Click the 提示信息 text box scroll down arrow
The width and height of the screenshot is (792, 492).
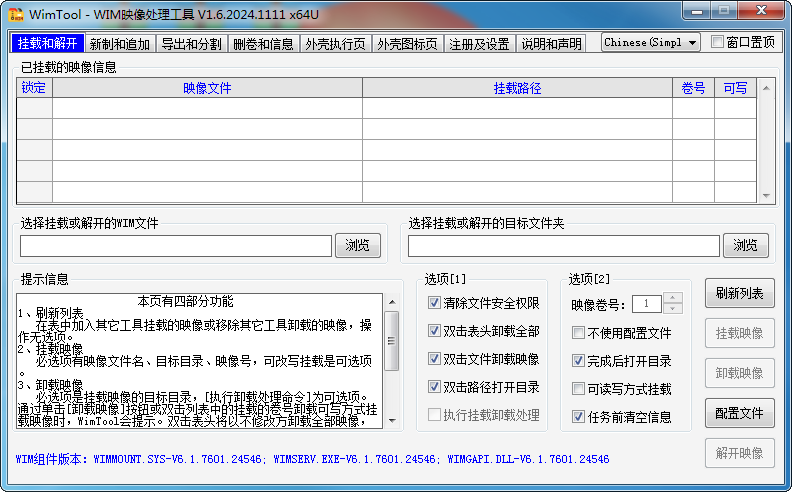(x=392, y=420)
